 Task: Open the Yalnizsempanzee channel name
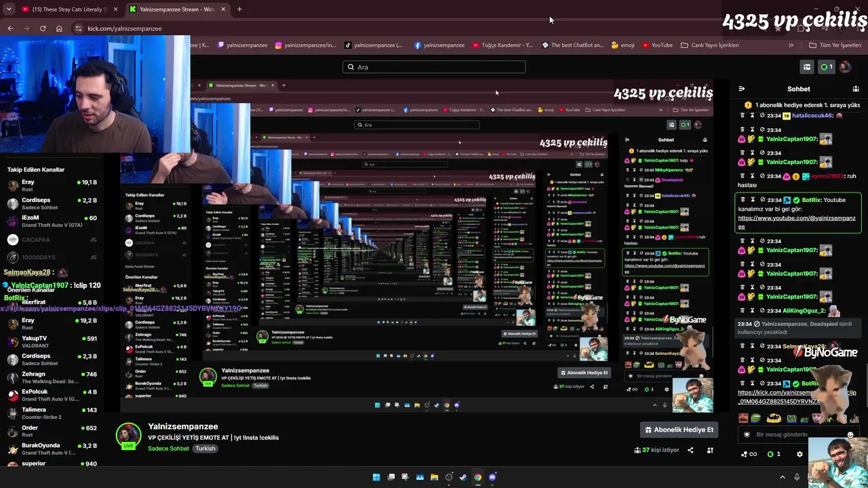pyautogui.click(x=183, y=426)
